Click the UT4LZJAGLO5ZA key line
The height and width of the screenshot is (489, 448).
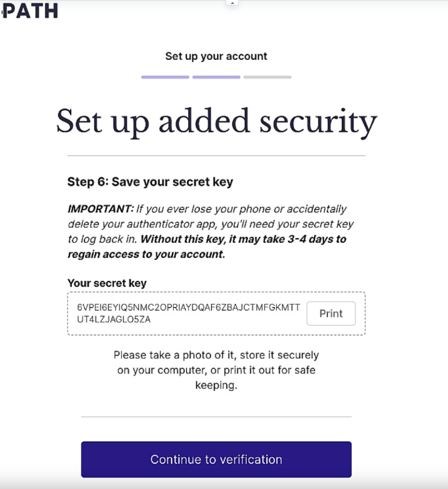[x=114, y=319]
